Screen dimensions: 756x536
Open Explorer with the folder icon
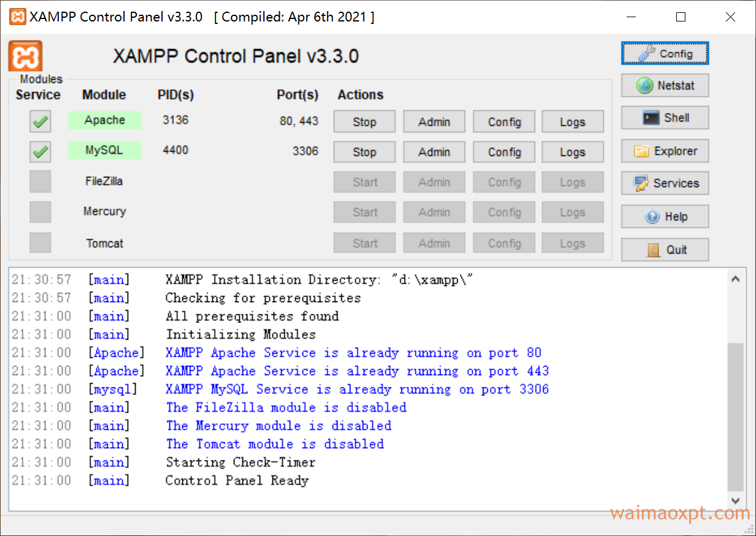point(642,151)
